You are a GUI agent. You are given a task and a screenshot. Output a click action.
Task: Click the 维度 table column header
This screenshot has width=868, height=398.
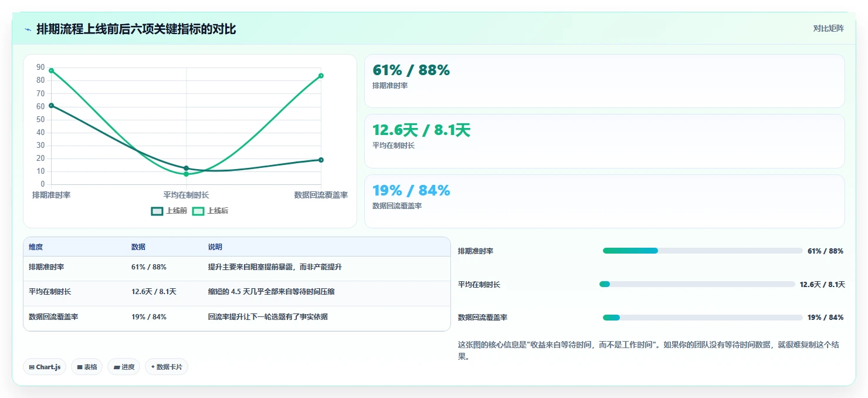[36, 247]
